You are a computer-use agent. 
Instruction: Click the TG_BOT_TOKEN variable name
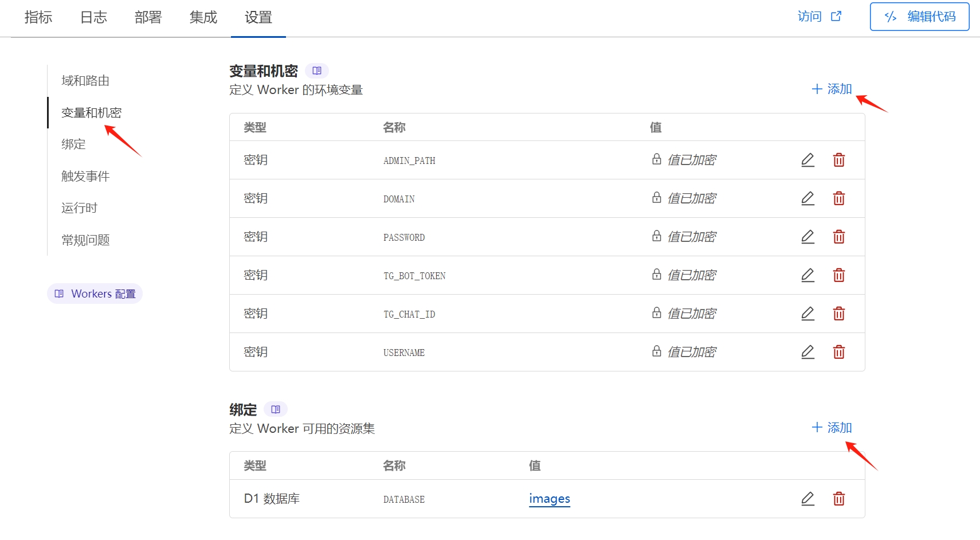414,276
